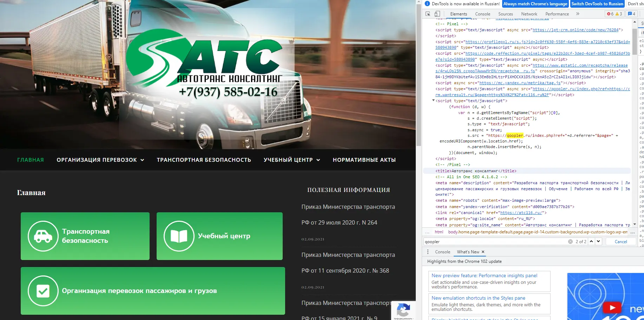Click the lpt-crm.online script URL
The image size is (644, 320).
(576, 30)
